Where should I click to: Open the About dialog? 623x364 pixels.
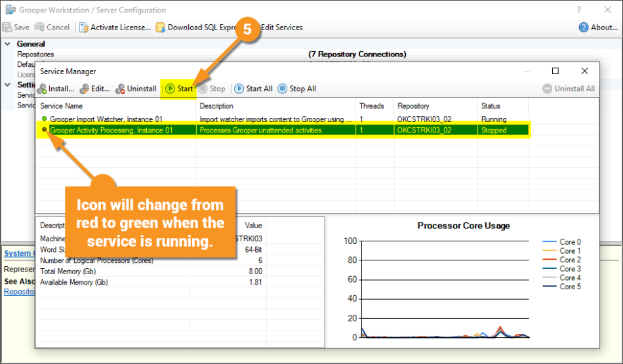598,28
